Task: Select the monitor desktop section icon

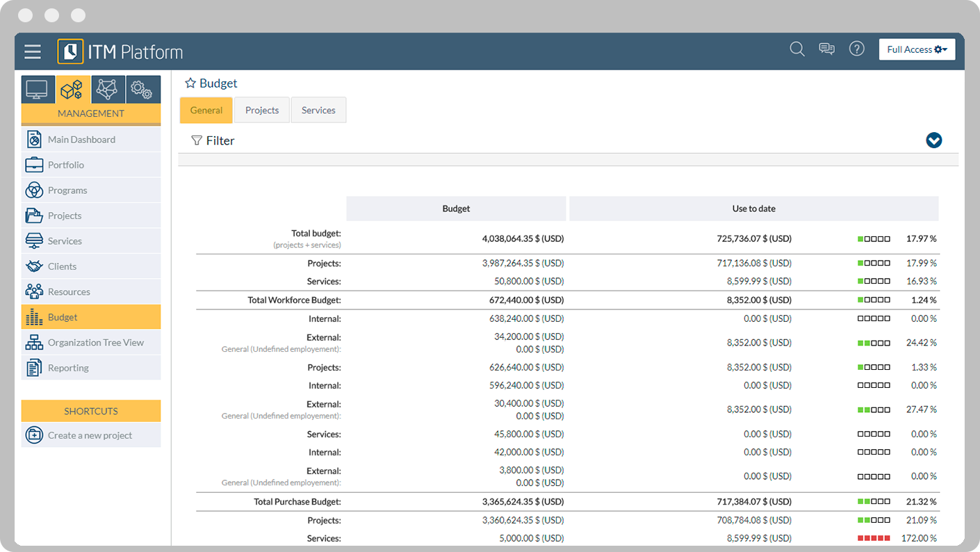Action: [38, 90]
